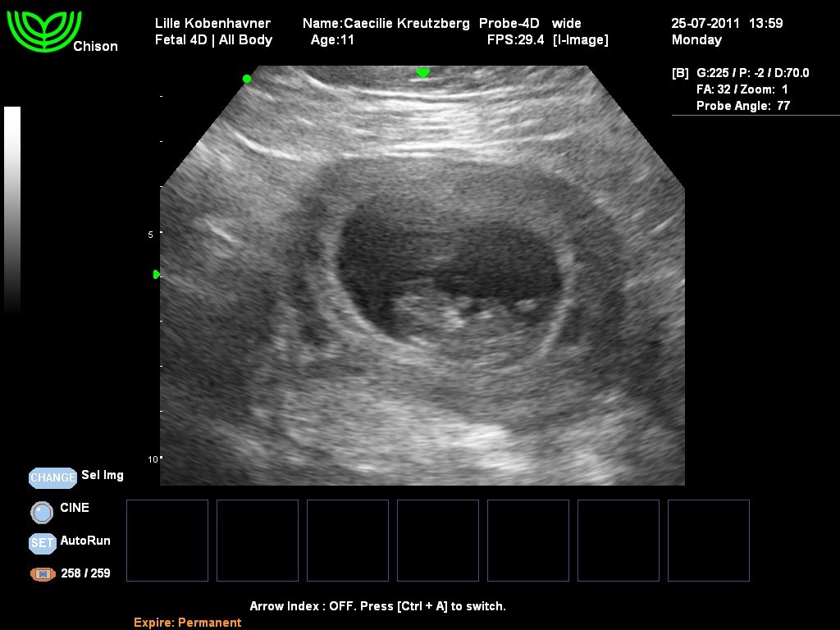Viewport: 840px width, 630px height.
Task: Click the Probe Angle: 77 readout
Action: click(x=742, y=106)
